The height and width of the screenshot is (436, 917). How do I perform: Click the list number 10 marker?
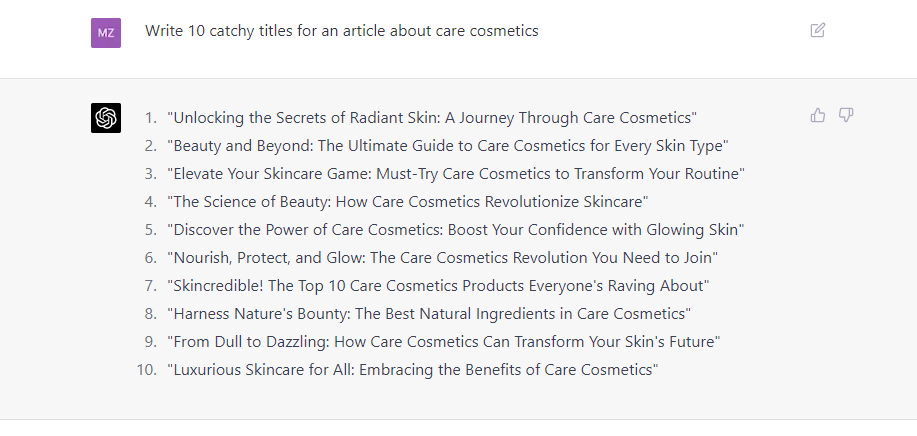click(147, 370)
